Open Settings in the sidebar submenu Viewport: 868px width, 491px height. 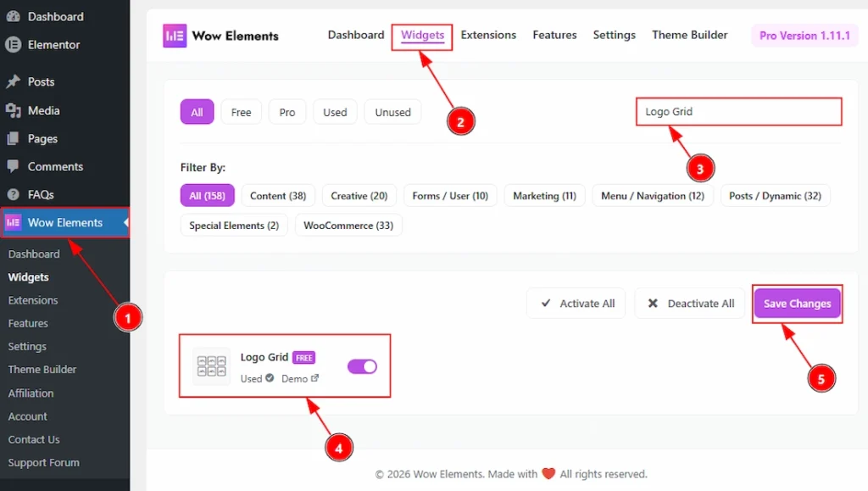click(x=27, y=347)
